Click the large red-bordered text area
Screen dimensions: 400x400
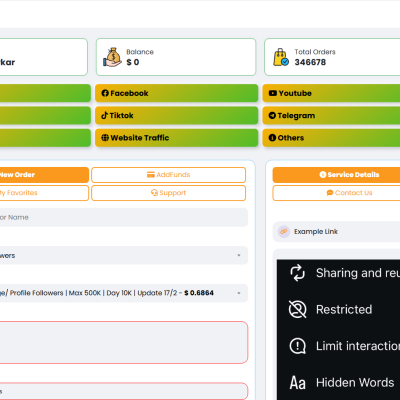[x=124, y=342]
